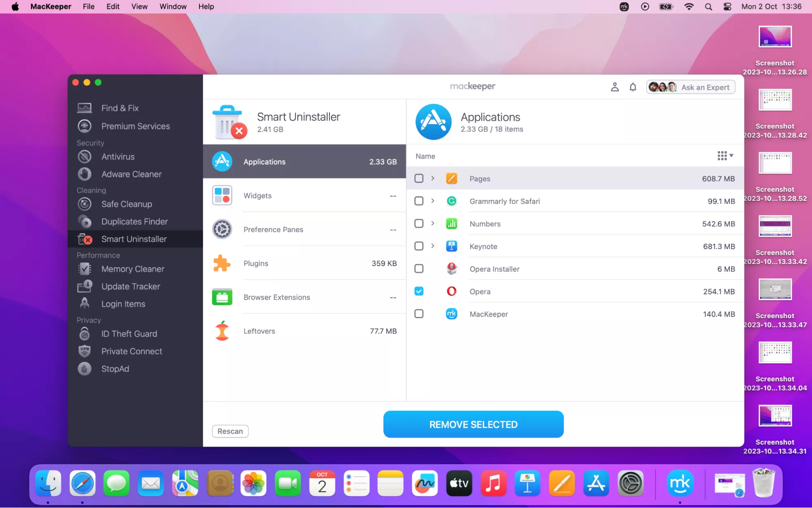
Task: Open the Screenshot 13.26.28 desktop thumbnail
Action: tap(775, 37)
